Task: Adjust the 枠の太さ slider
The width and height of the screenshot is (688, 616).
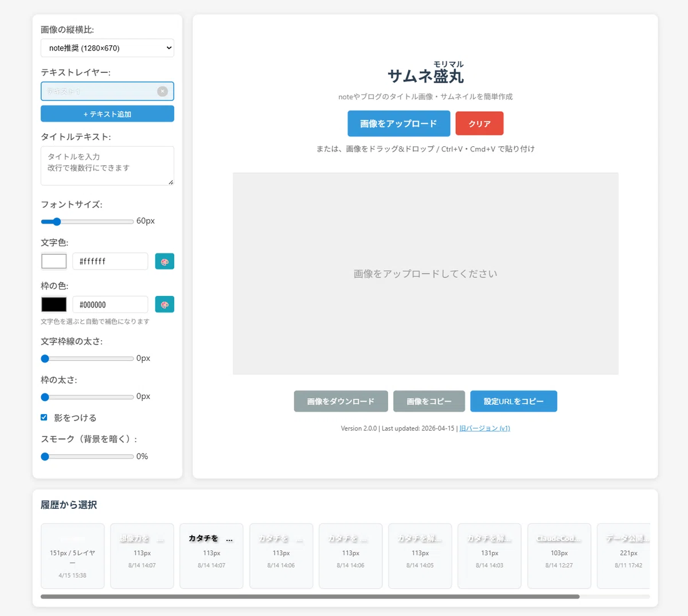Action: [x=87, y=397]
